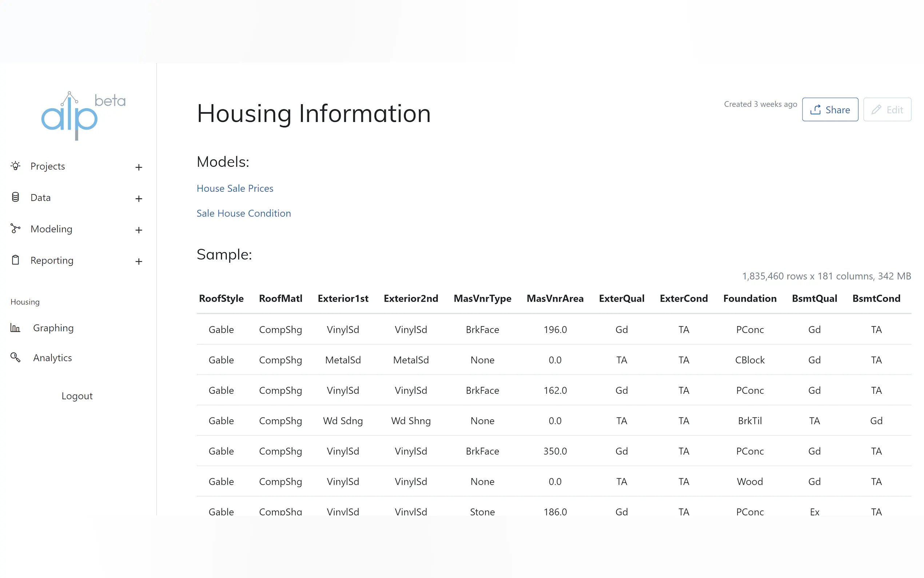Click the Projects lightbulb icon
The image size is (924, 578).
coord(15,166)
